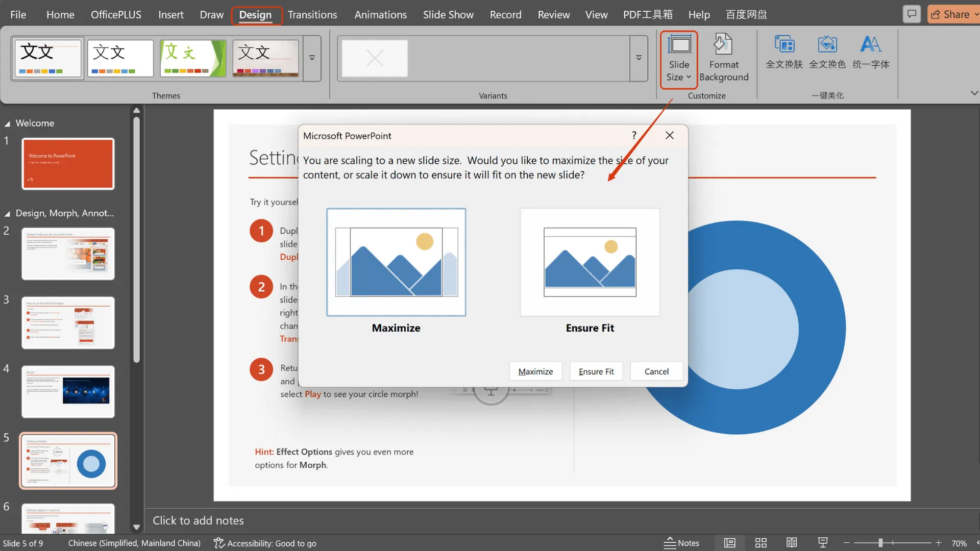The image size is (980, 551).
Task: Click scroll down arrow in slide panel
Action: pyautogui.click(x=136, y=528)
